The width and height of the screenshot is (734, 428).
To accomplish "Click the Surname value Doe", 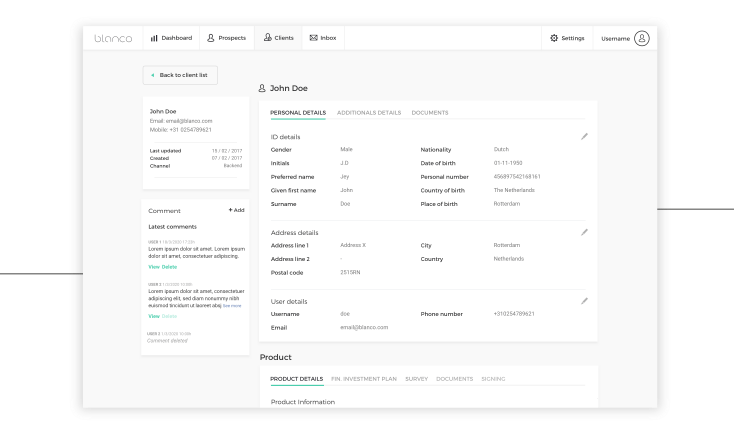I will 345,204.
